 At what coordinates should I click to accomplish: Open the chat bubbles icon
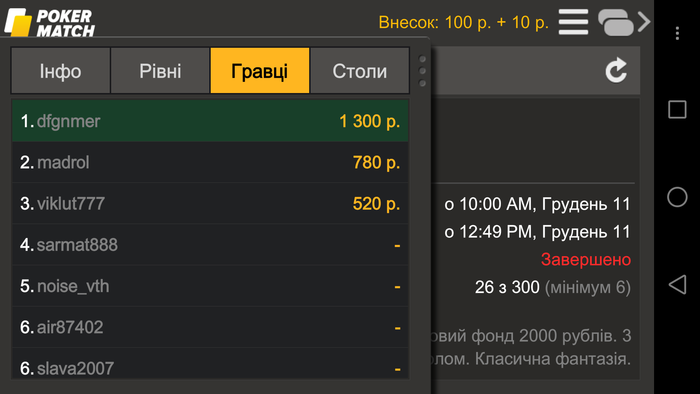[615, 22]
